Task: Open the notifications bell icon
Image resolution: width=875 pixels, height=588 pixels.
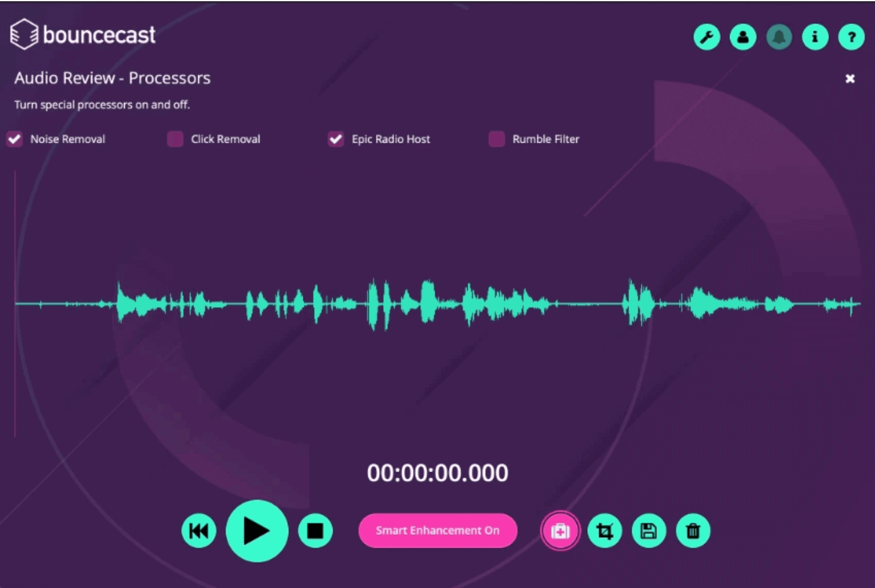Action: click(779, 37)
